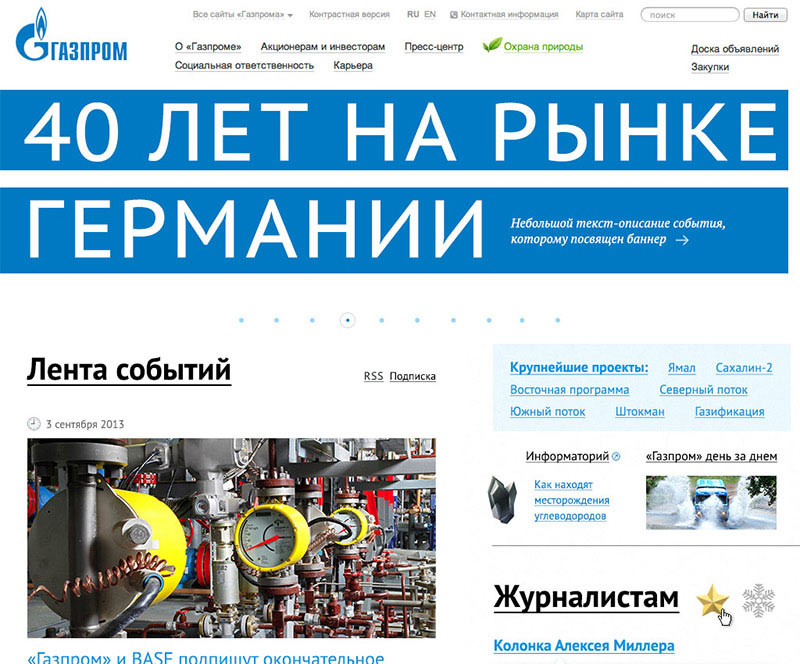The width and height of the screenshot is (800, 664).
Task: Click the clock icon beside the date
Action: 33,424
